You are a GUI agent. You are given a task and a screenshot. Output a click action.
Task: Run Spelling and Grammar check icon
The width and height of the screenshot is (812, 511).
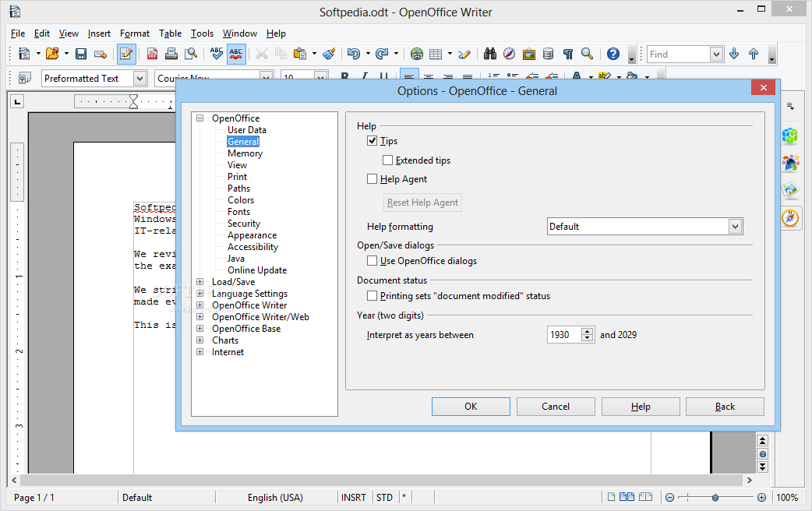217,54
